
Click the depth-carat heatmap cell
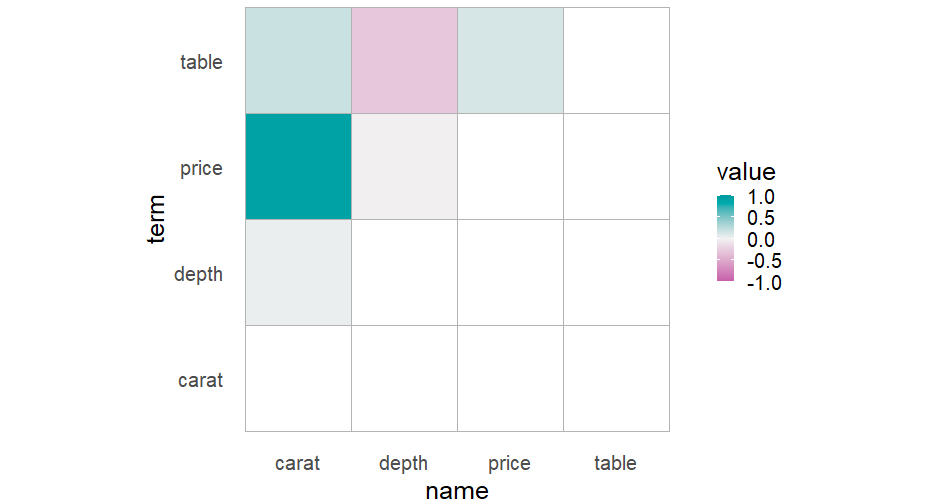pyautogui.click(x=298, y=272)
